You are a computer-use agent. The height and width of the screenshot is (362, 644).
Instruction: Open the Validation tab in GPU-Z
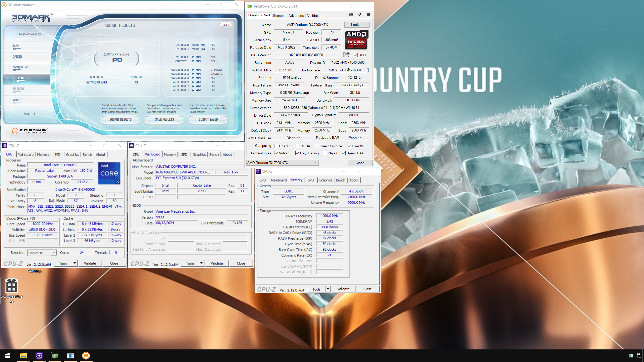click(314, 16)
